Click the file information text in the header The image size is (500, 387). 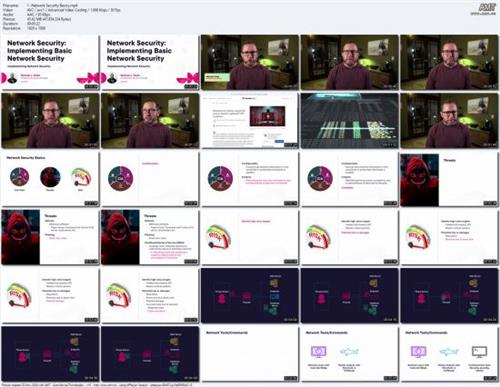[62, 17]
